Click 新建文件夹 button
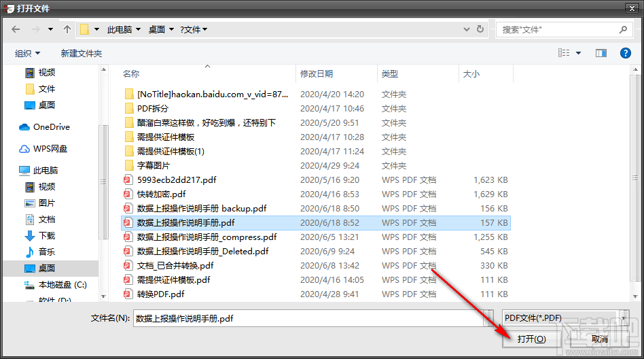The width and height of the screenshot is (644, 359). click(x=82, y=53)
